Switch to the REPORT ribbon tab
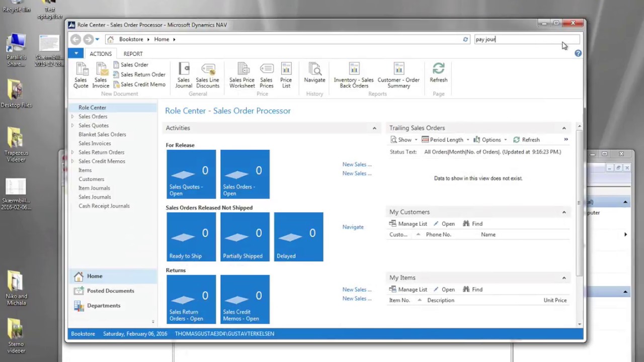 click(x=133, y=54)
